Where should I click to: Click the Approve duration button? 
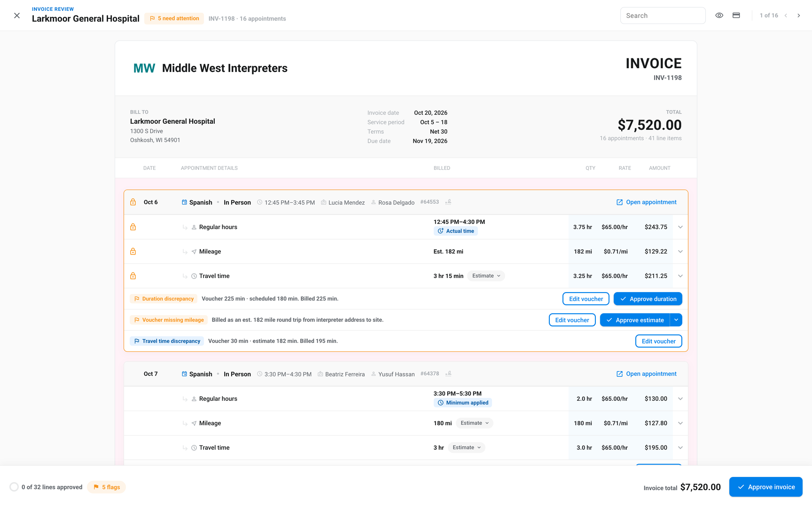(648, 299)
